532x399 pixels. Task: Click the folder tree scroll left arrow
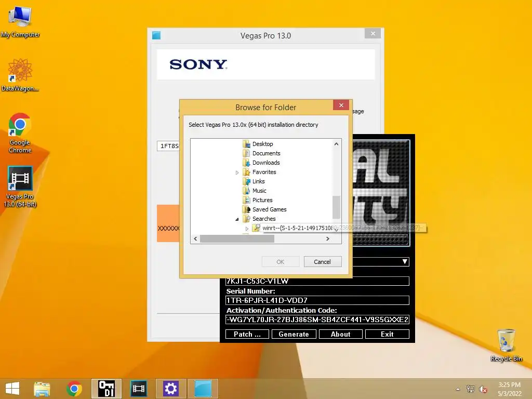coord(195,239)
